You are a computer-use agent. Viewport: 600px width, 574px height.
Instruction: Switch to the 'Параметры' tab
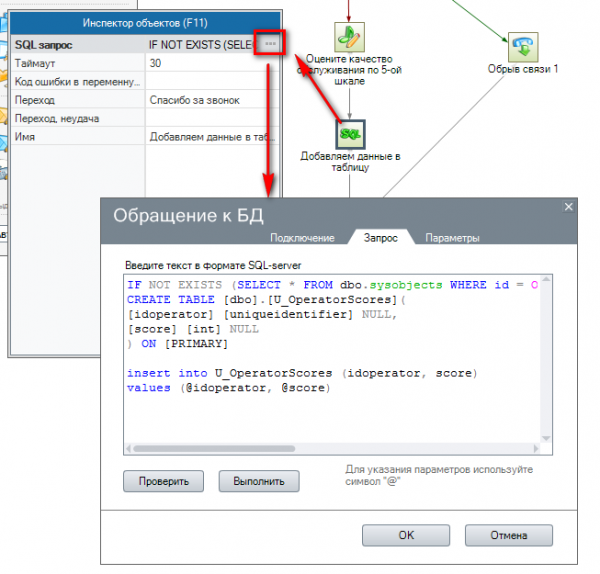click(x=452, y=238)
